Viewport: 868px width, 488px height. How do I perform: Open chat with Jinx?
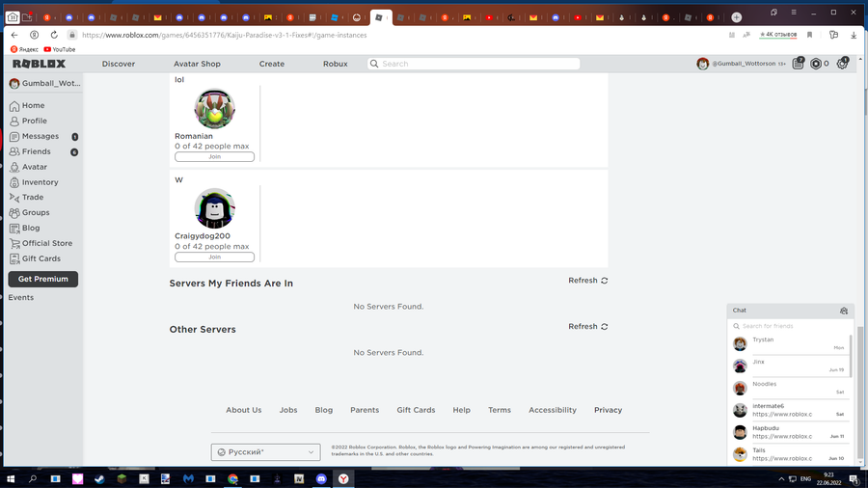coord(789,366)
